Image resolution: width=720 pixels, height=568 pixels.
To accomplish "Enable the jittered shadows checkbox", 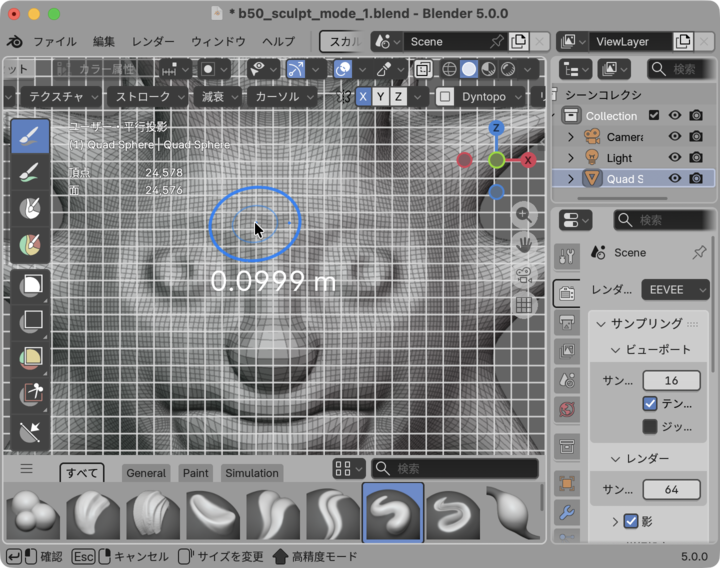I will (650, 427).
